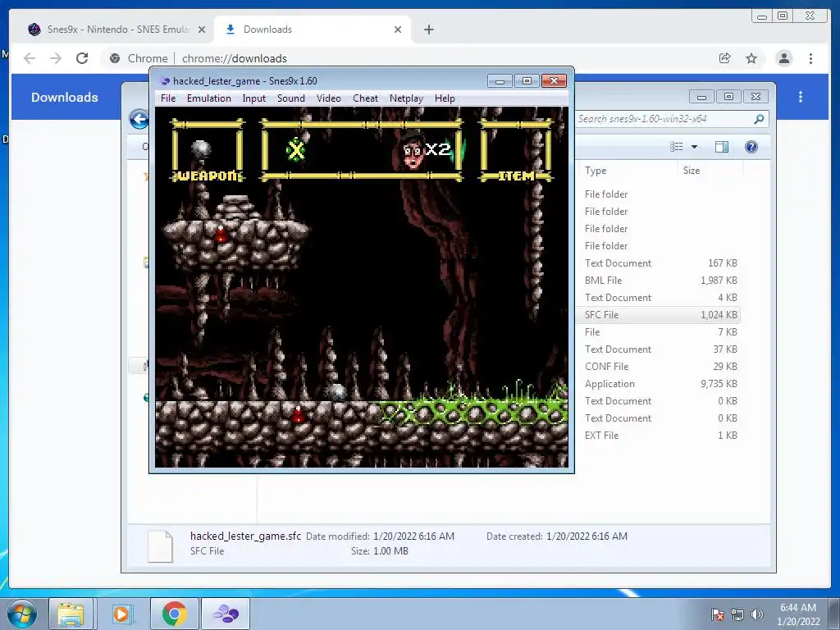Select the 167 KB Text Document row

660,263
